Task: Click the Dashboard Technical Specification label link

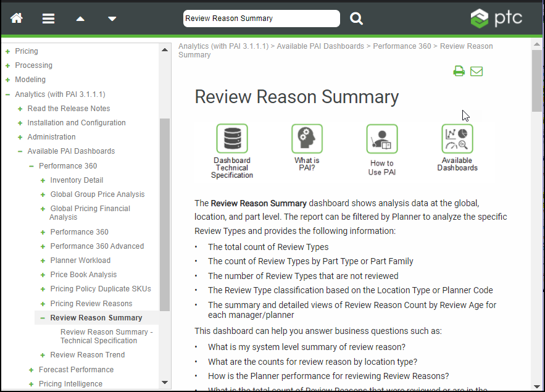Action: click(x=232, y=168)
